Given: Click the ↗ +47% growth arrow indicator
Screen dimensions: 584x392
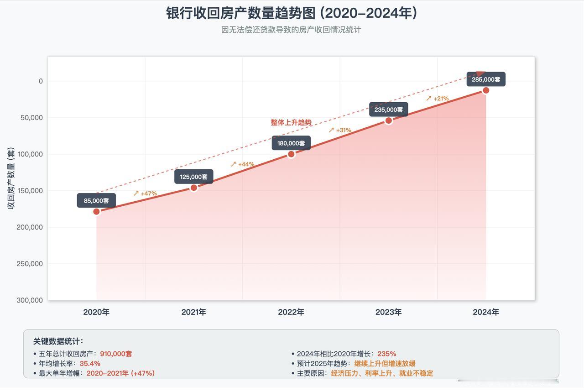Looking at the screenshot, I should click(146, 193).
